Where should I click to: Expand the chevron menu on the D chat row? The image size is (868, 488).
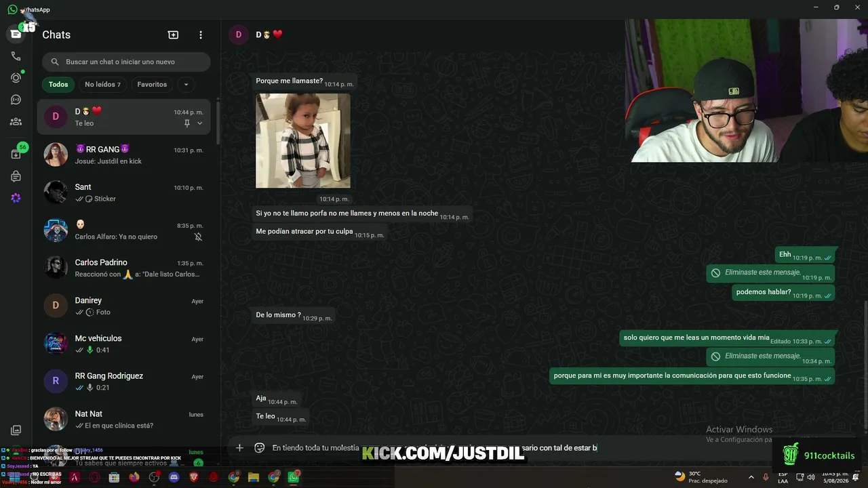[x=199, y=123]
